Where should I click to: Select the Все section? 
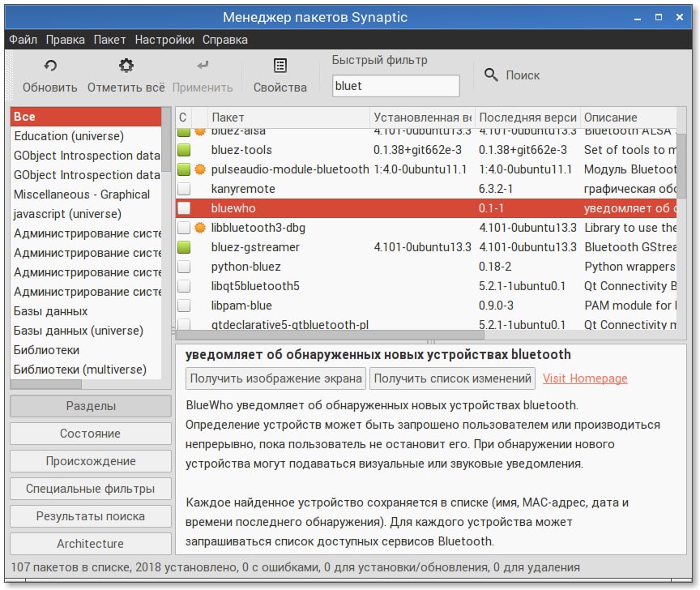86,117
